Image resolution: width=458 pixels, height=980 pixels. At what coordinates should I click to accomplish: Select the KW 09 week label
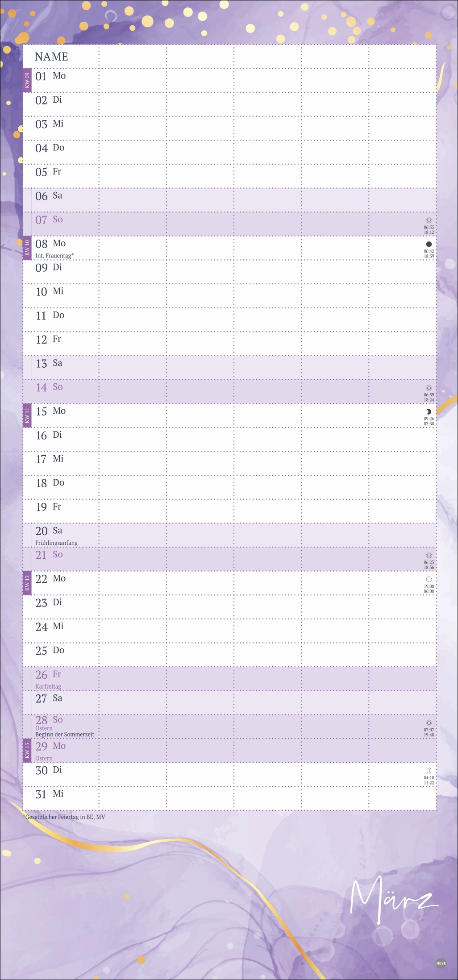click(27, 80)
